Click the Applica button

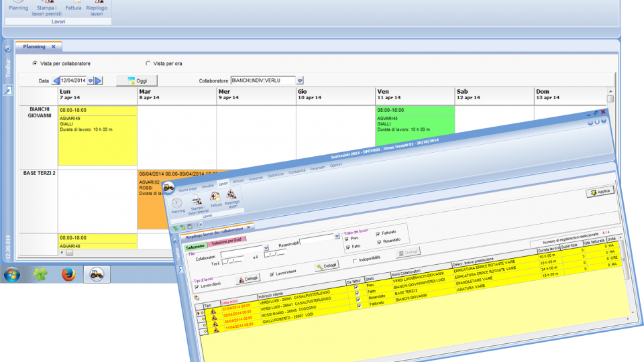point(600,192)
